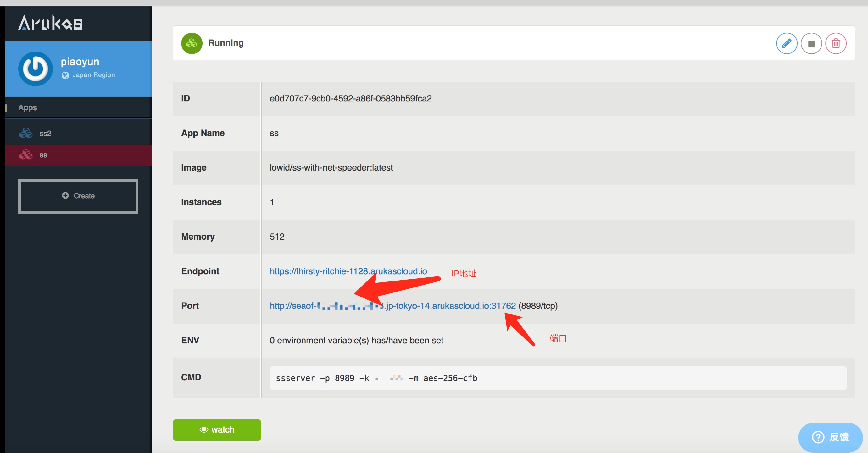Click the eye icon on watch
The height and width of the screenshot is (453, 868).
click(203, 430)
